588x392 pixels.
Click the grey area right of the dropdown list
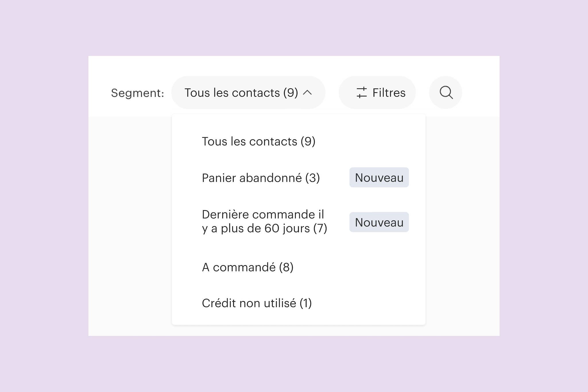(x=462, y=224)
